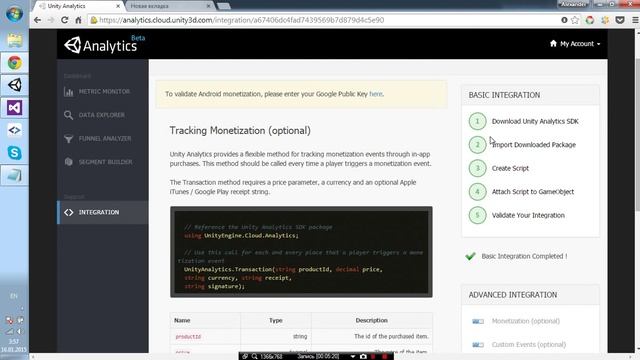Click the Unity Analytics logo
Viewport: 640px width, 360px height.
coord(101,45)
